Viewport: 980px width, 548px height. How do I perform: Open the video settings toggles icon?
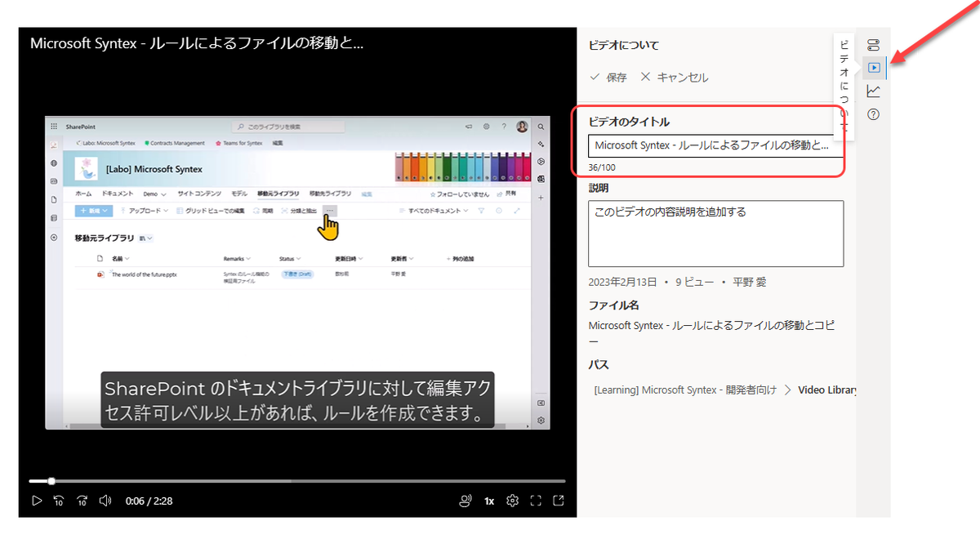(874, 44)
